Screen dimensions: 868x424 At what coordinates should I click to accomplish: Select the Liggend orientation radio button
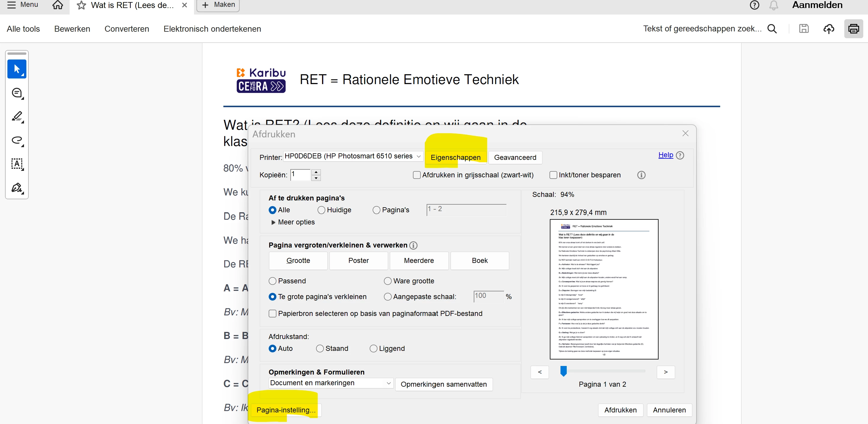(373, 348)
